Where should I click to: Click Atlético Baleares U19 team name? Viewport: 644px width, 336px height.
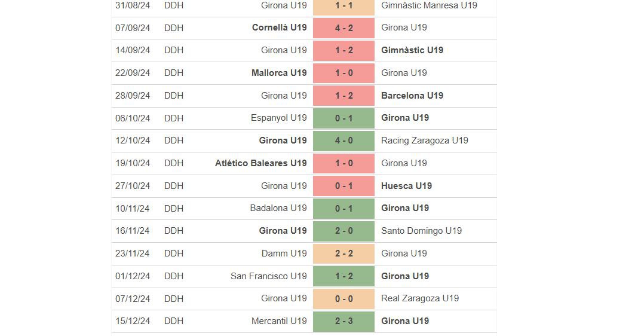260,163
